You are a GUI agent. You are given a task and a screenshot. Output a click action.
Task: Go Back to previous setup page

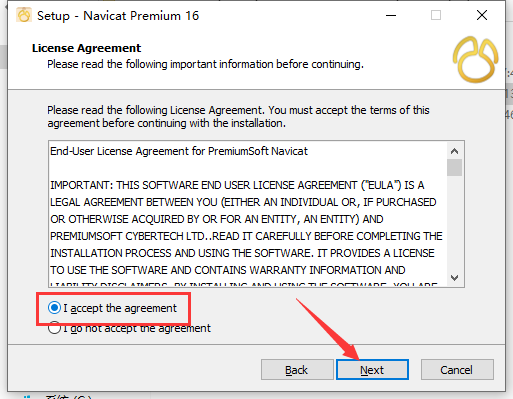click(297, 370)
